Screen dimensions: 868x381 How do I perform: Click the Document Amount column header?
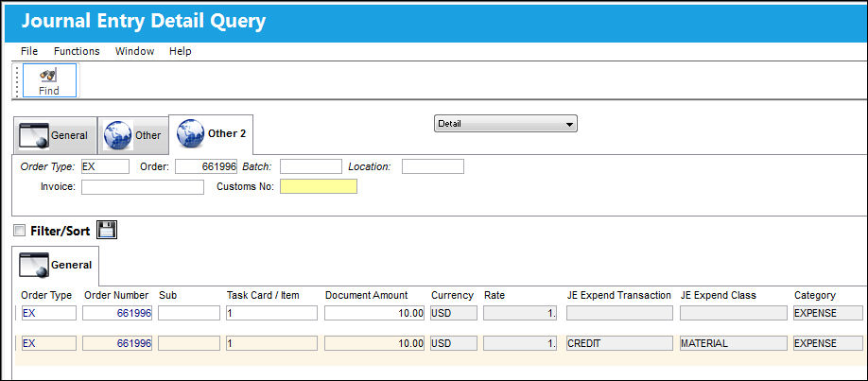pos(367,295)
